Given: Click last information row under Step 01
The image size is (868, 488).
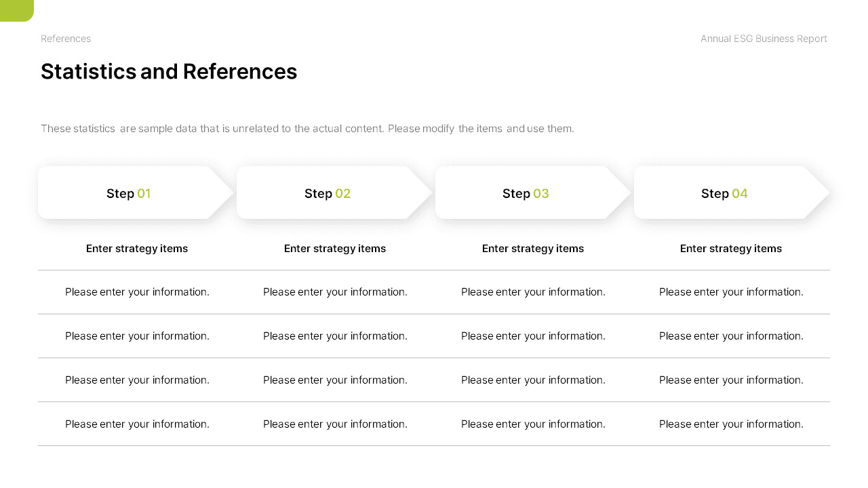Looking at the screenshot, I should click(137, 424).
